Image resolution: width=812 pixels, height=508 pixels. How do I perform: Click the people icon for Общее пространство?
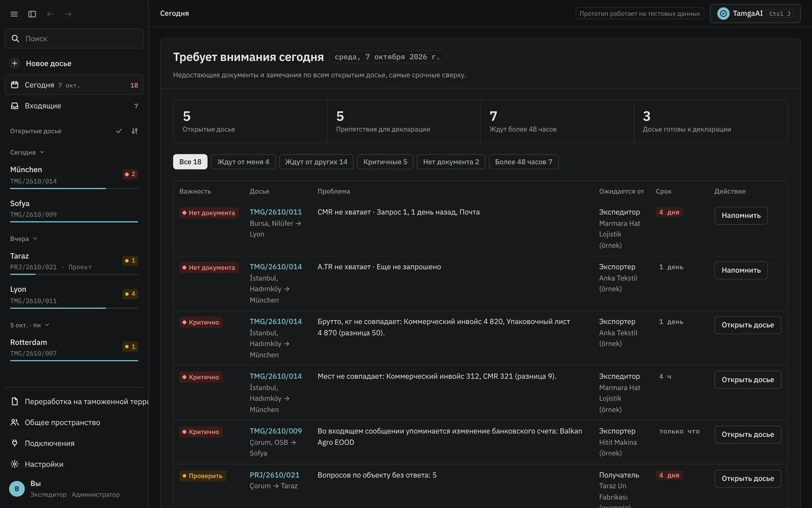click(x=15, y=422)
